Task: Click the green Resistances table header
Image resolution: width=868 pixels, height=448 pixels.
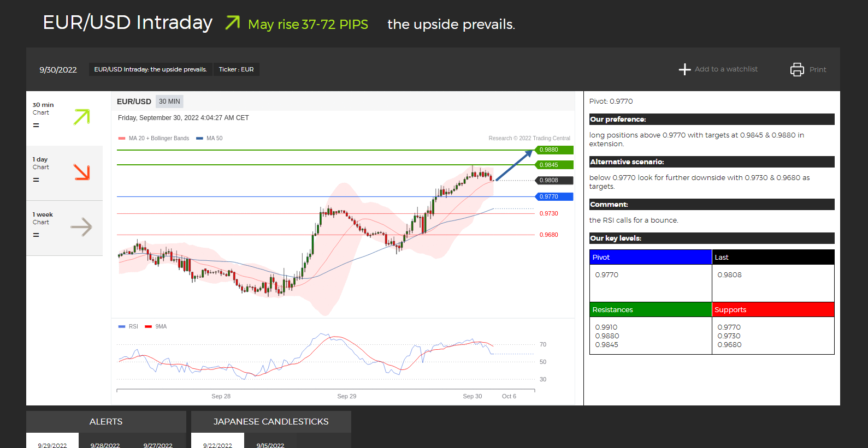Action: 651,309
